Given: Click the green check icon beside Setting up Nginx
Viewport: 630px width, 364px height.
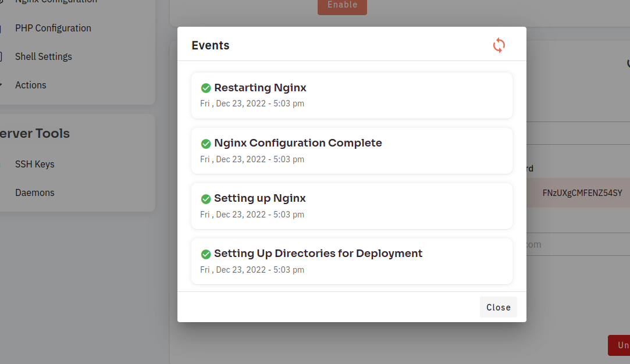Looking at the screenshot, I should [x=206, y=199].
